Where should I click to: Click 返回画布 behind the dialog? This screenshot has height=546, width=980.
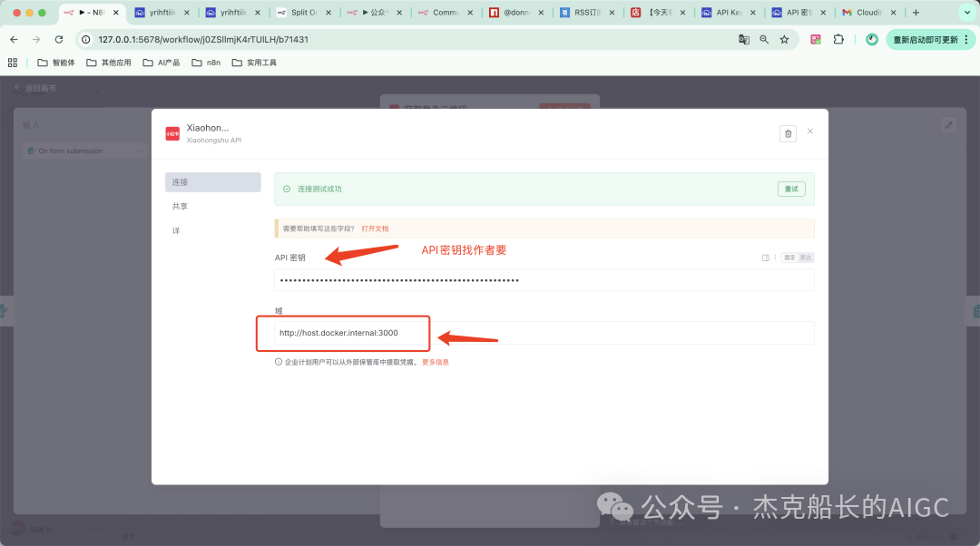[35, 88]
